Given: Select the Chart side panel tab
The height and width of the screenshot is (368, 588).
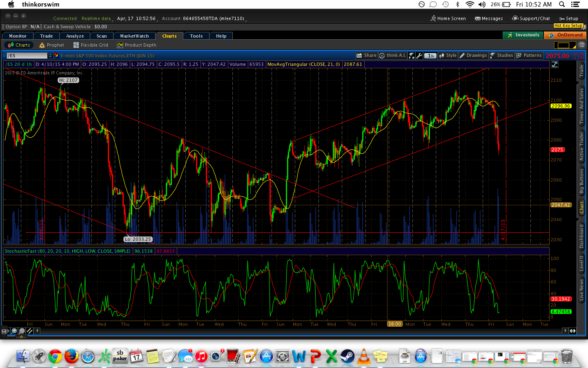Looking at the screenshot, I should click(x=581, y=207).
